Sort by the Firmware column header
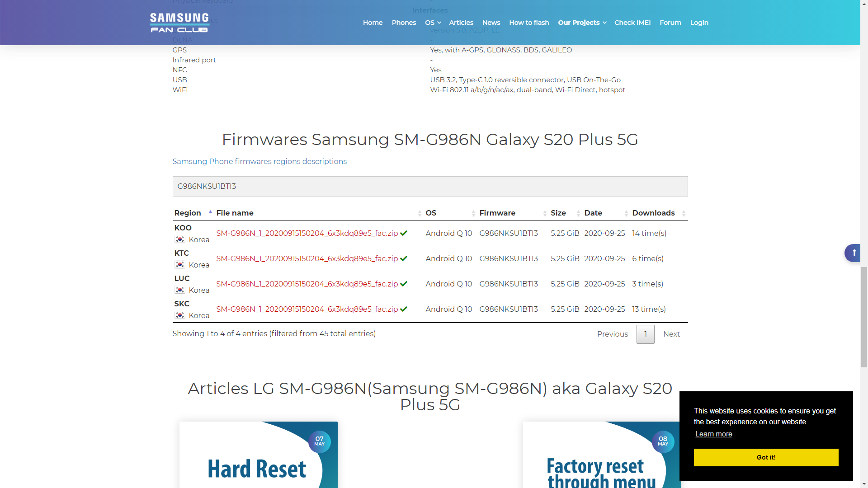 (x=497, y=213)
